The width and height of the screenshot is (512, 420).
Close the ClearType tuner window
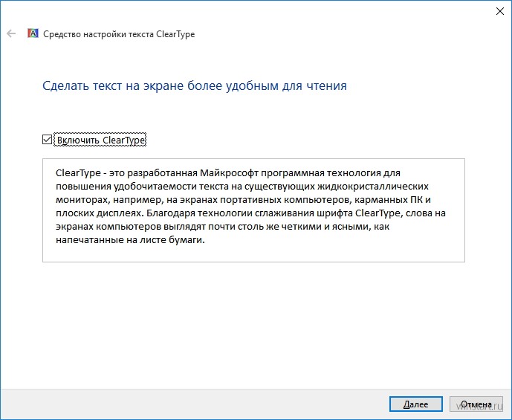pyautogui.click(x=499, y=11)
